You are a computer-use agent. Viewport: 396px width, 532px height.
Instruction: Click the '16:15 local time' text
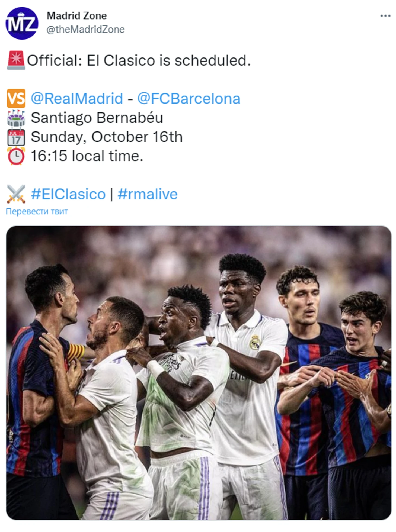[87, 156]
